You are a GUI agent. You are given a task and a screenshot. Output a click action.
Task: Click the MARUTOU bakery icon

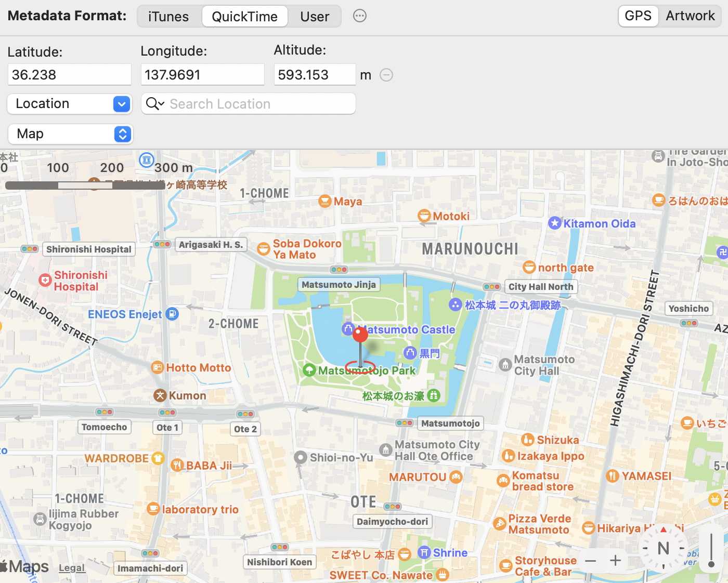[456, 476]
